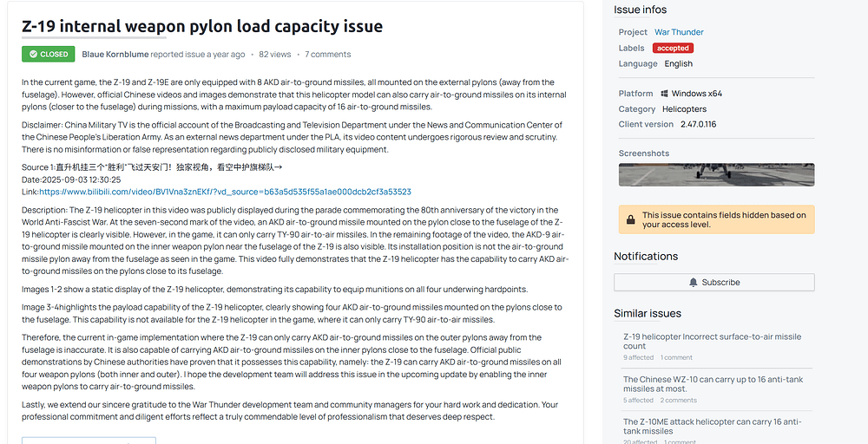The width and height of the screenshot is (868, 444).
Task: Open similar issue about incorrect surface-to-air missile count
Action: click(x=712, y=341)
